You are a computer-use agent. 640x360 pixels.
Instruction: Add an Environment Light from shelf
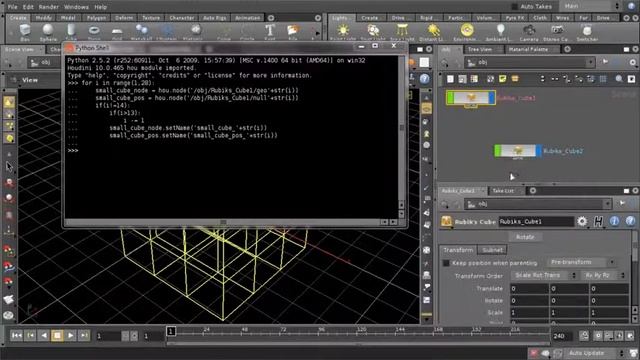pos(467,33)
